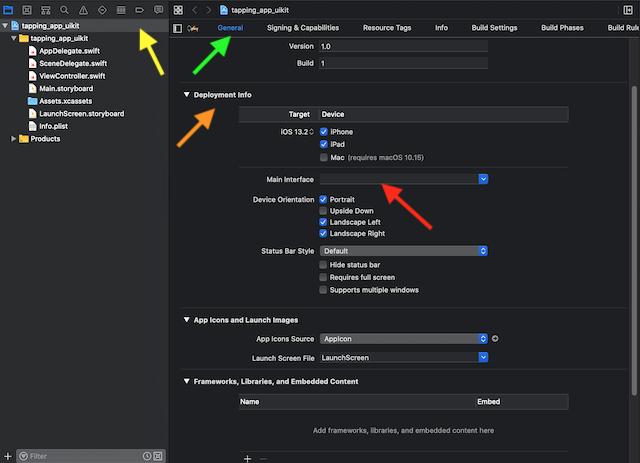Open the Find navigator magnifier
640x463 pixels.
[64, 10]
